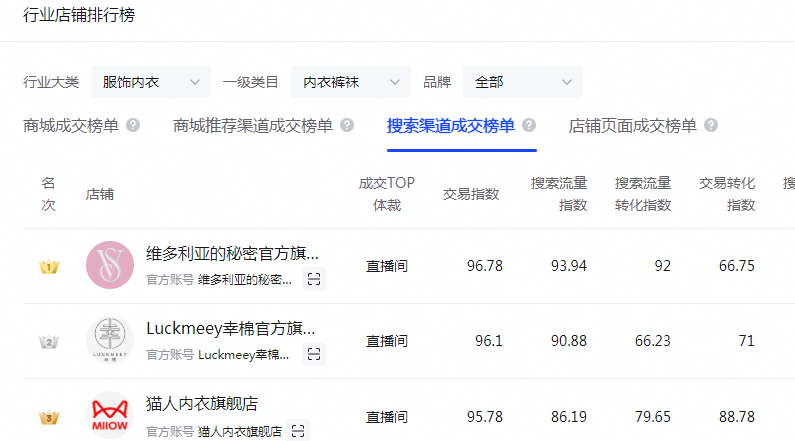Click 66.23 搜索流量转化指数 value
Viewport: 795px width, 441px height.
(653, 341)
